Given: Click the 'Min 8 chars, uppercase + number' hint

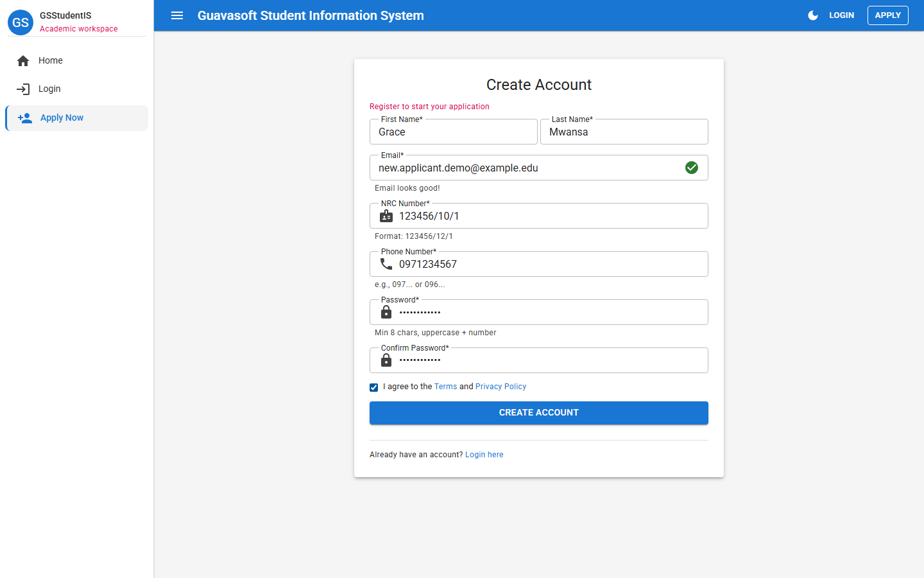Looking at the screenshot, I should pos(436,333).
